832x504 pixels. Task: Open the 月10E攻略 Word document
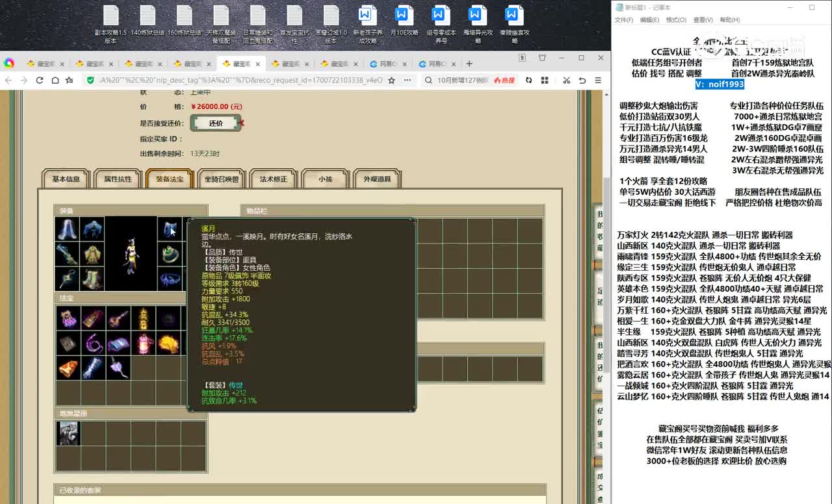[x=404, y=21]
